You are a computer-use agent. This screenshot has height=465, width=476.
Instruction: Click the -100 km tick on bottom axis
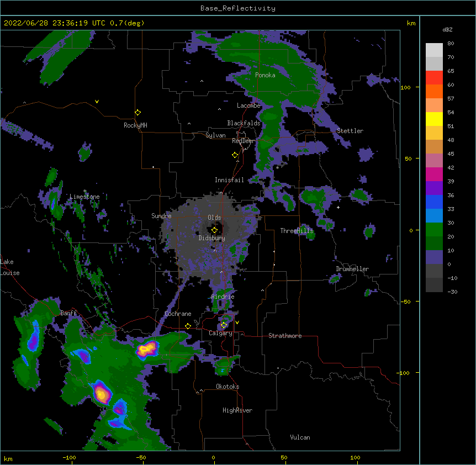tap(69, 457)
